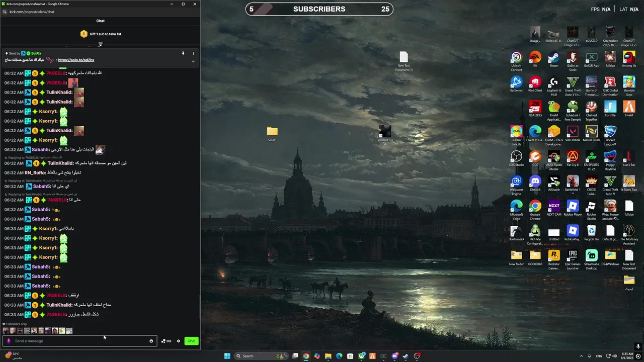Select NBA 2K25 desktop icon
The height and width of the screenshot is (362, 644).
535,109
